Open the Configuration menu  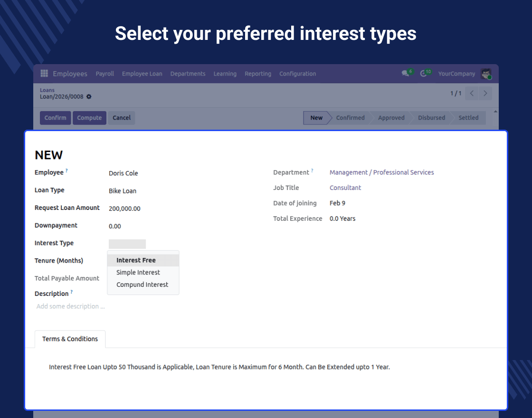[x=297, y=74]
